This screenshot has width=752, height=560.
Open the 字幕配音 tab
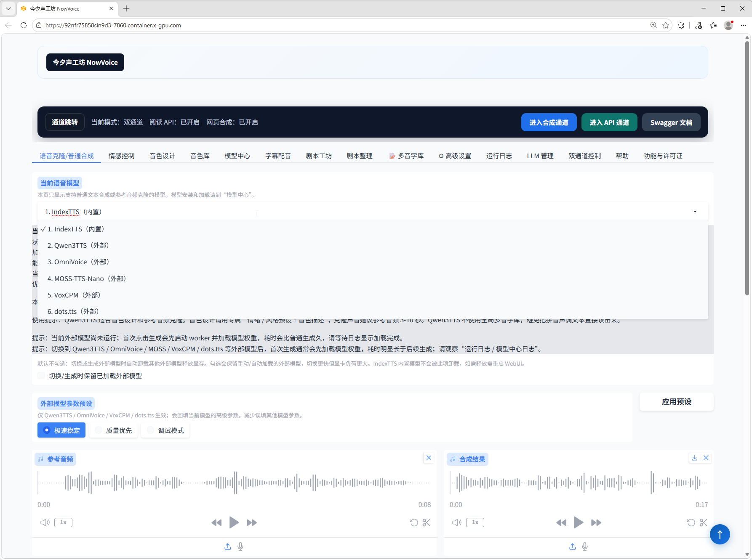pyautogui.click(x=278, y=156)
